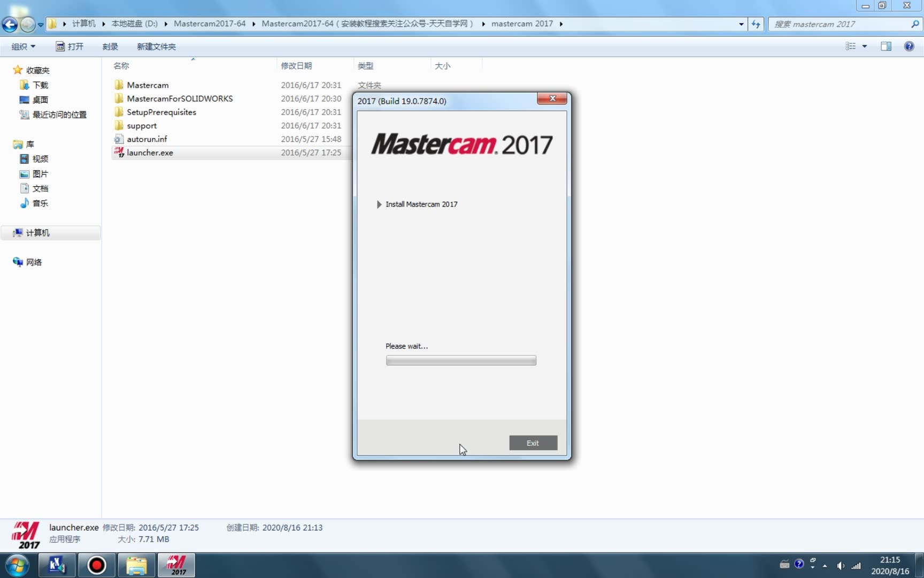Click the keyboard tray icon
The height and width of the screenshot is (578, 924).
(784, 564)
